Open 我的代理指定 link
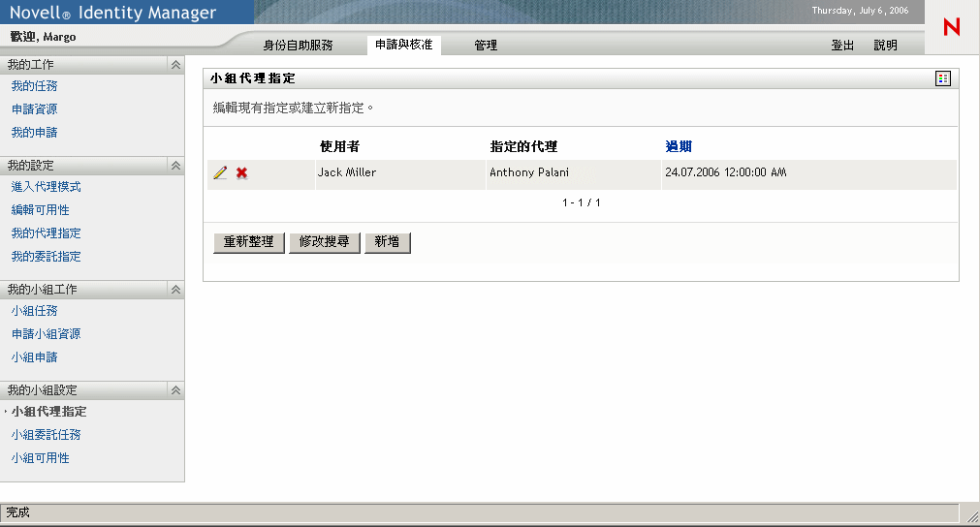The width and height of the screenshot is (980, 527). coord(47,233)
